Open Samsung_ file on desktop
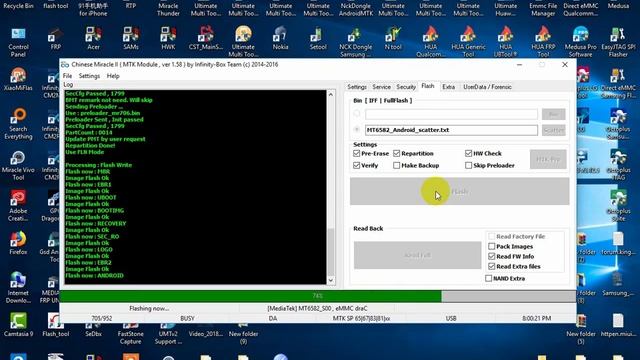This screenshot has width=640, height=360. click(x=618, y=284)
